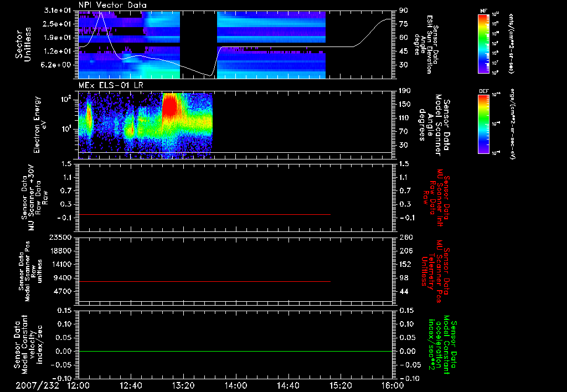Click the 90 degree elevation tick

(404, 11)
